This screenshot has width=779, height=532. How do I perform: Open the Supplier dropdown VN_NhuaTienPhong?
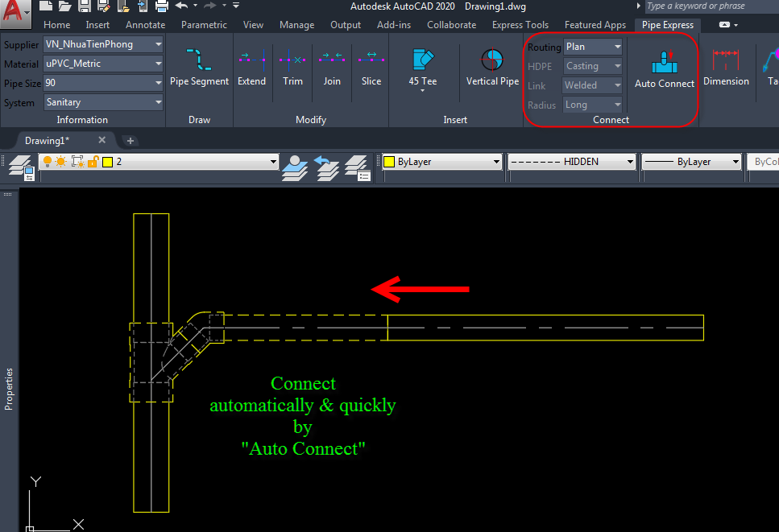tap(103, 44)
